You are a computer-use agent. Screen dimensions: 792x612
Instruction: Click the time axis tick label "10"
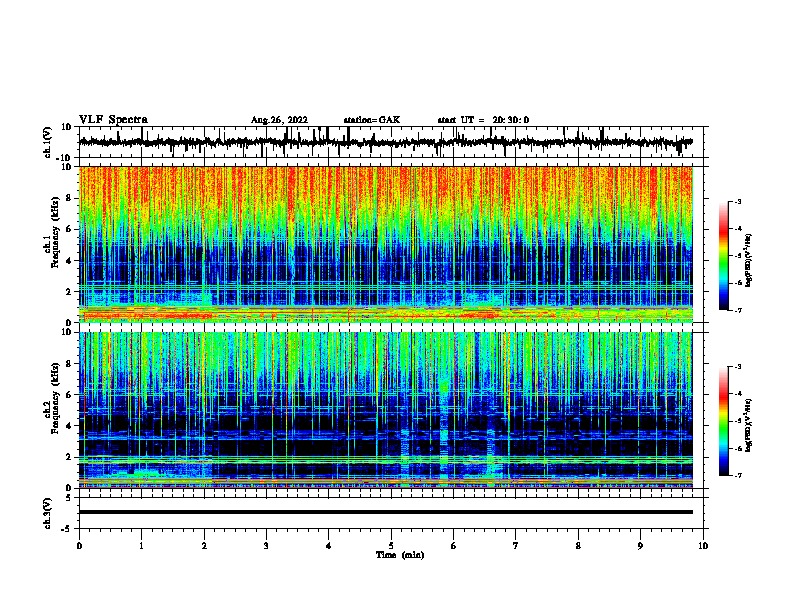[703, 546]
